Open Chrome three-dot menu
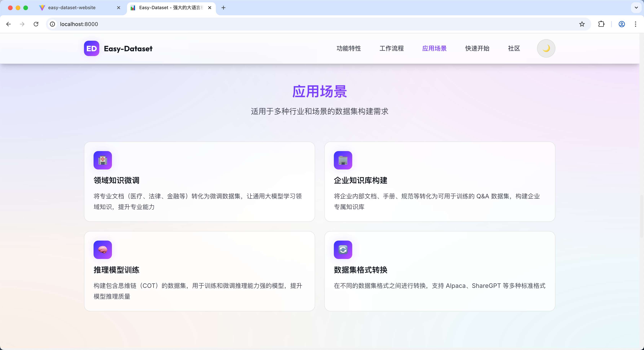Viewport: 644px width, 350px height. coord(636,24)
